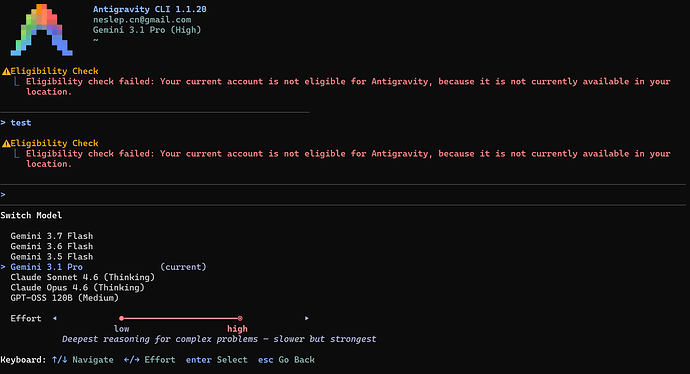Choose Claude Opus 4.6 (Thinking)

[x=77, y=288]
